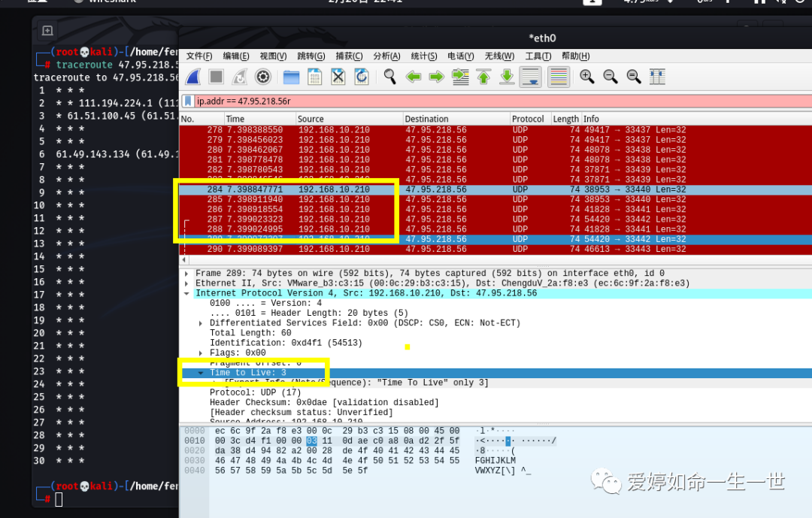The width and height of the screenshot is (812, 518).
Task: Find a packet with magnifier icon
Action: (390, 77)
